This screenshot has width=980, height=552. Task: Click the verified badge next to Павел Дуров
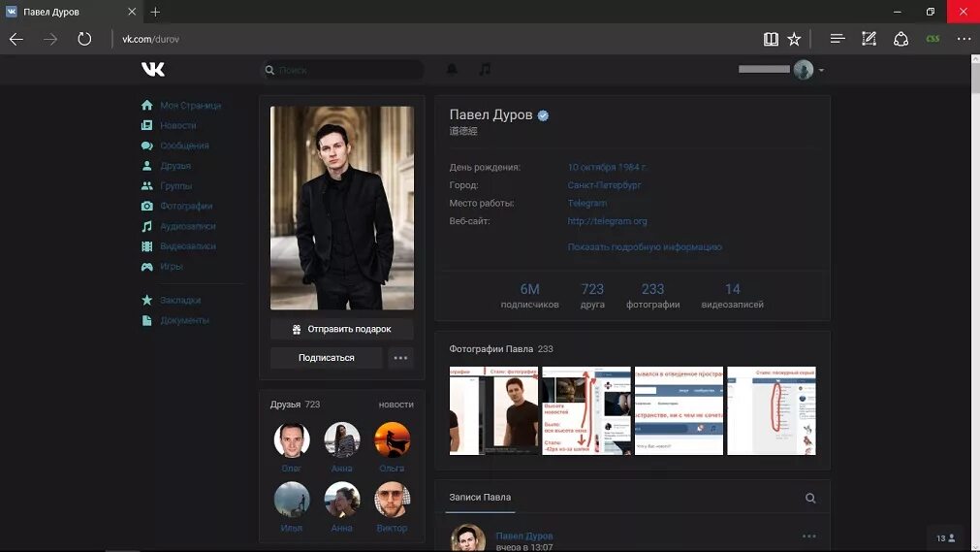(543, 115)
